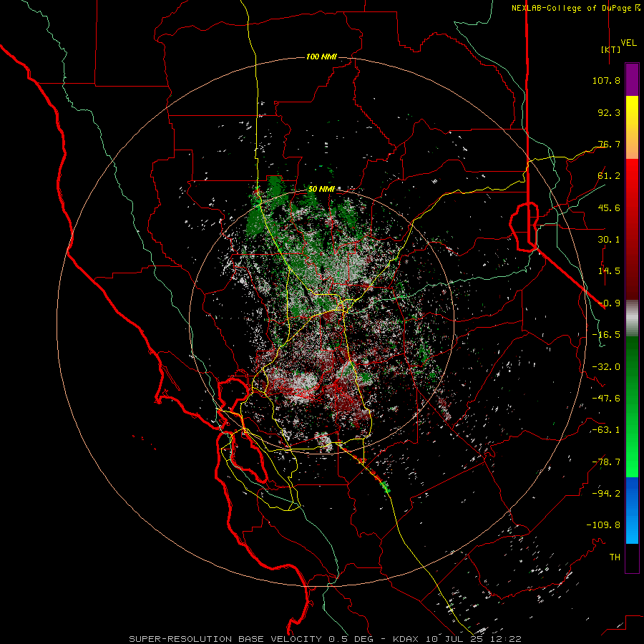The image size is (644, 644).
Task: Select the gray near-zero segment of color bar
Action: click(x=632, y=318)
